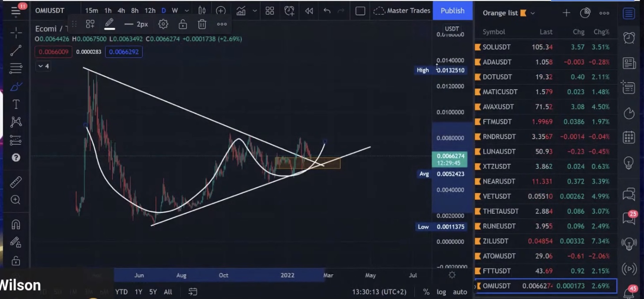Lock the selected drawing
The height and width of the screenshot is (299, 644).
coord(182,24)
